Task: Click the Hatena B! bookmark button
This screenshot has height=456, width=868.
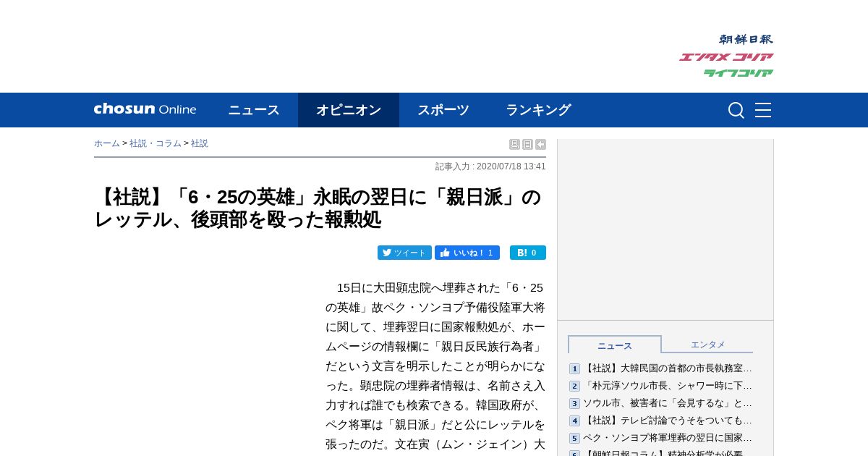Action: coord(528,253)
